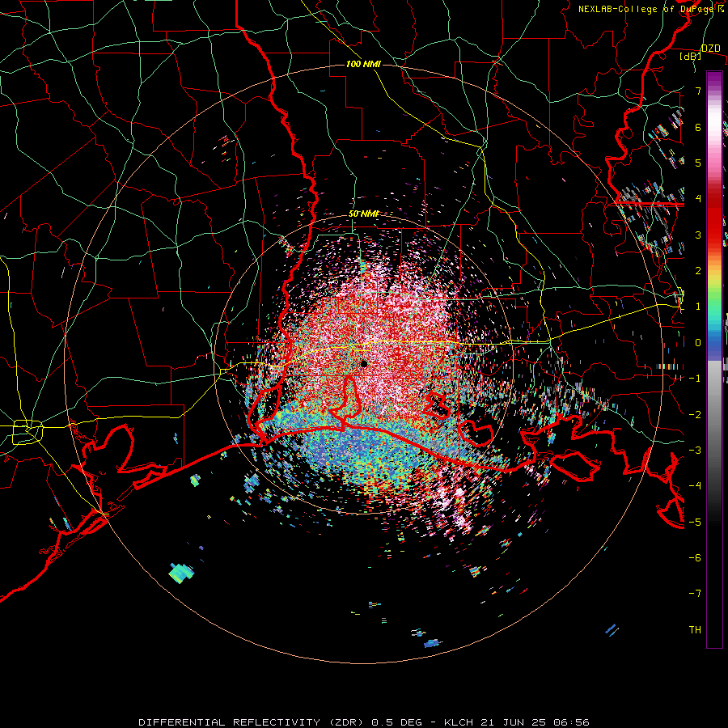Image resolution: width=728 pixels, height=728 pixels.
Task: Click the 6 value on the color scale
Action: pos(698,127)
